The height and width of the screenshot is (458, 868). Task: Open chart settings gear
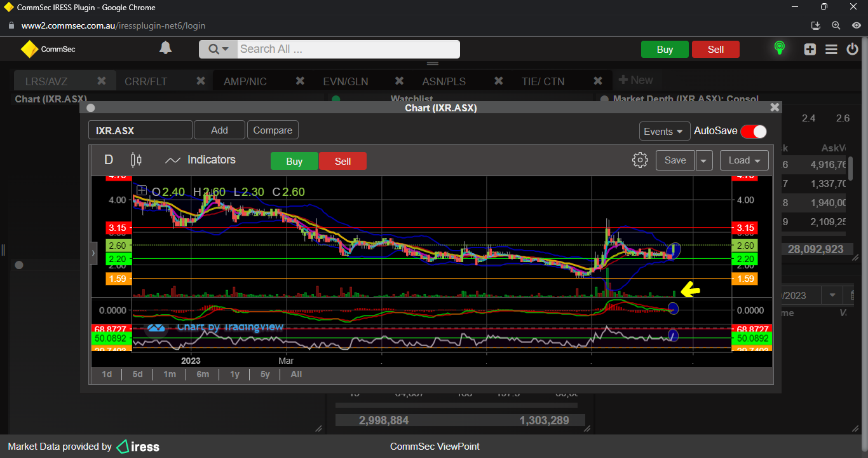coord(640,160)
